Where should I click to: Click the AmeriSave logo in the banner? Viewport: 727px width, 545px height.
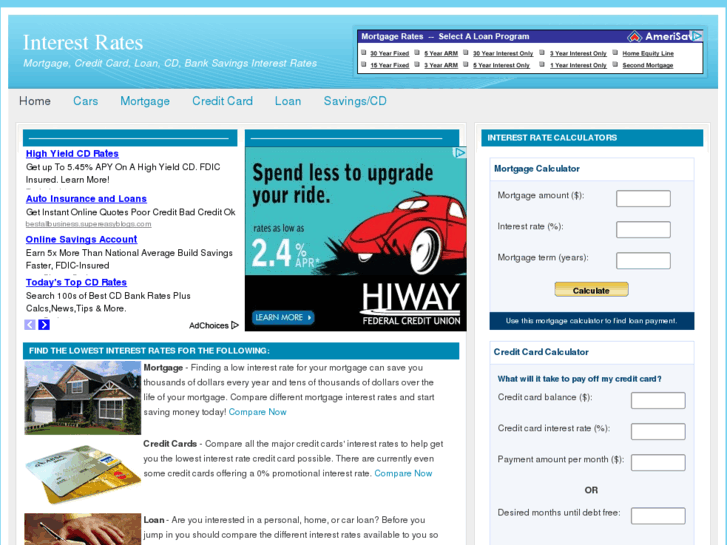[x=658, y=36]
